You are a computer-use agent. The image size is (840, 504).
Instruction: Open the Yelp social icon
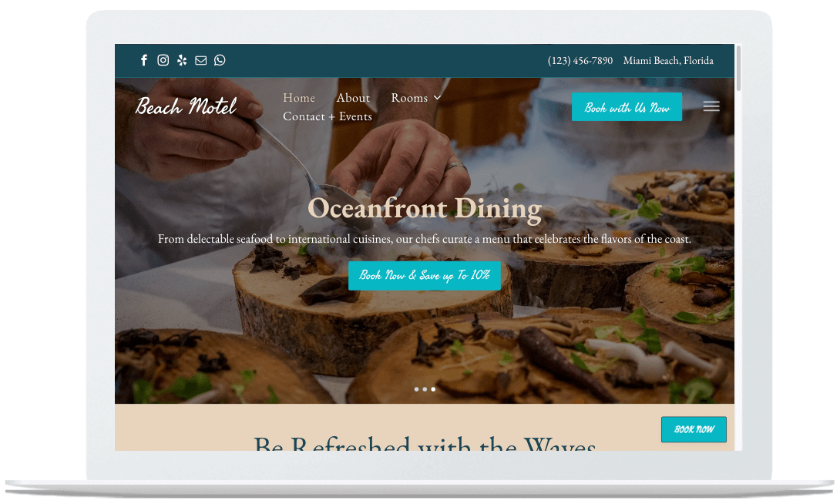coord(182,60)
